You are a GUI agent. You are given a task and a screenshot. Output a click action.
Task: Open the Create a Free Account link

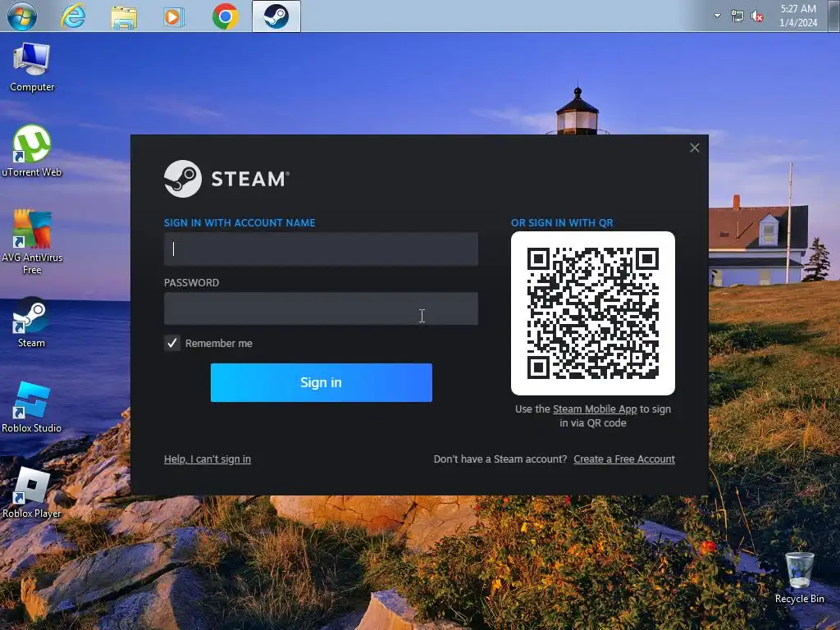tap(624, 459)
